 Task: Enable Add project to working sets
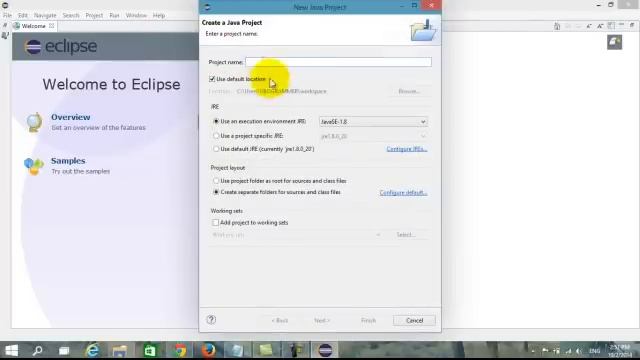coord(215,222)
